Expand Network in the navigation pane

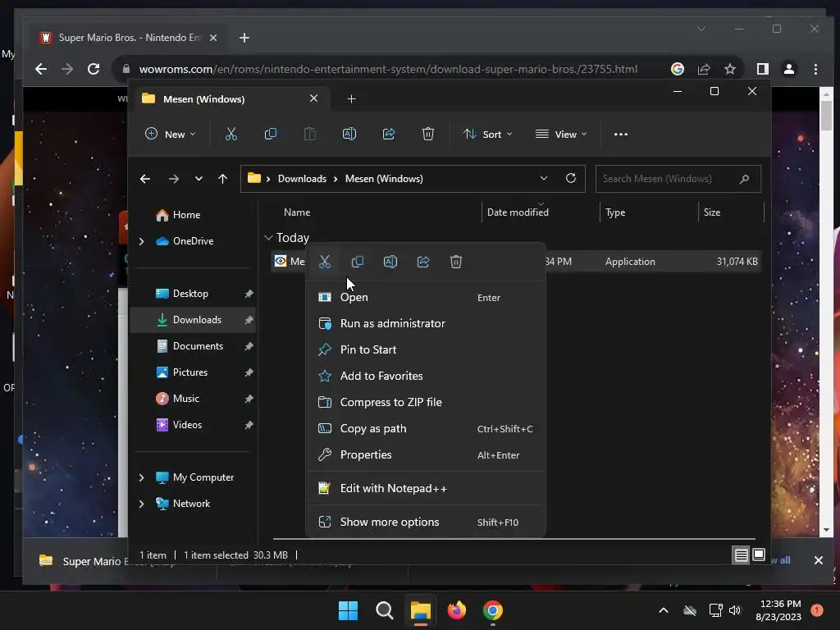point(141,504)
